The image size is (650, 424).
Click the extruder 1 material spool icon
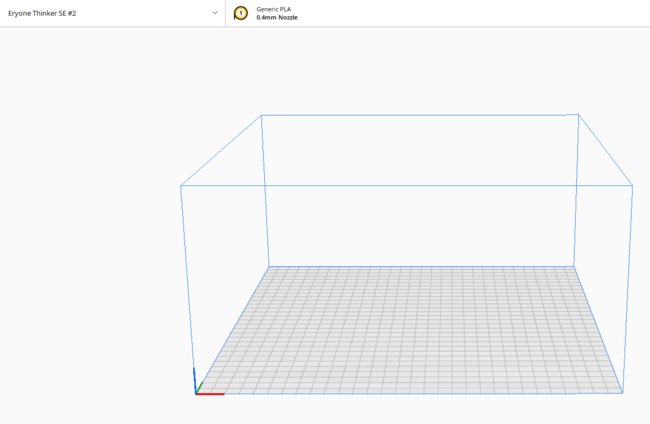(240, 13)
